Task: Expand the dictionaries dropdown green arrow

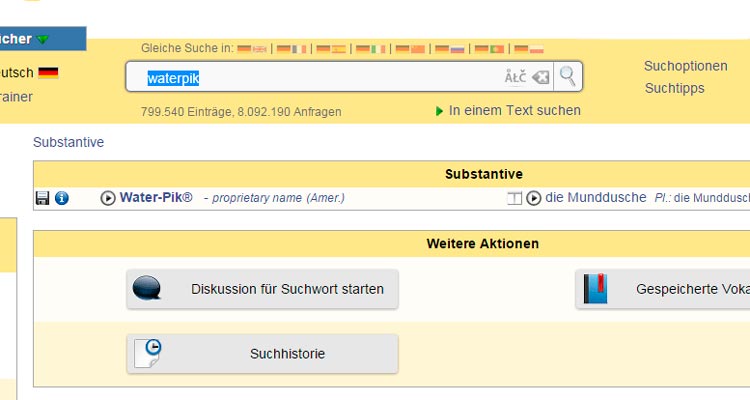Action: point(43,39)
